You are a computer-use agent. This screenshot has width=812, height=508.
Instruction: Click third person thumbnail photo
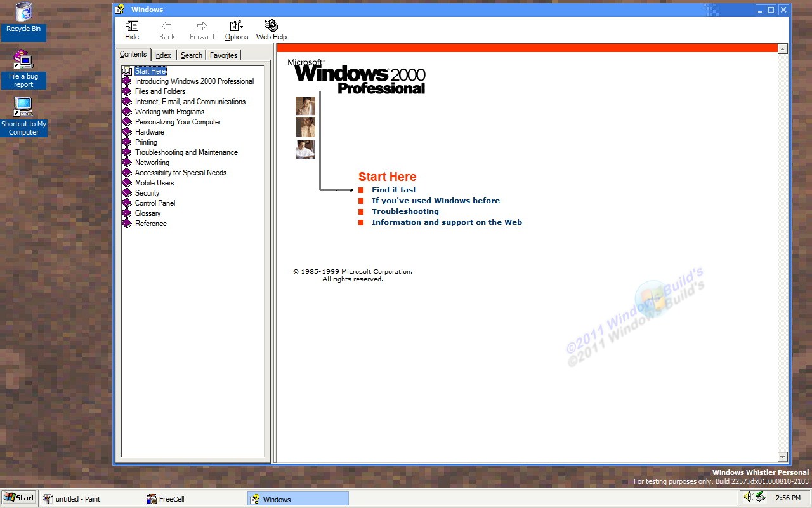pos(305,149)
